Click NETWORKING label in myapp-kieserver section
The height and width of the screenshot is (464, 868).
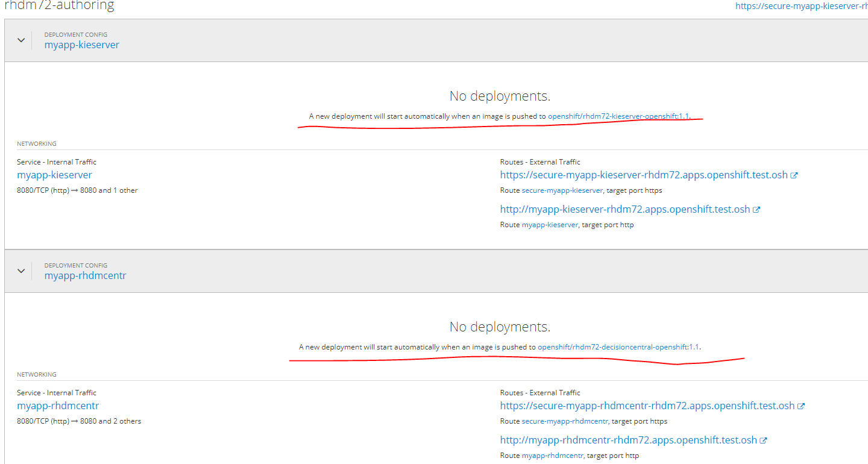pos(37,144)
